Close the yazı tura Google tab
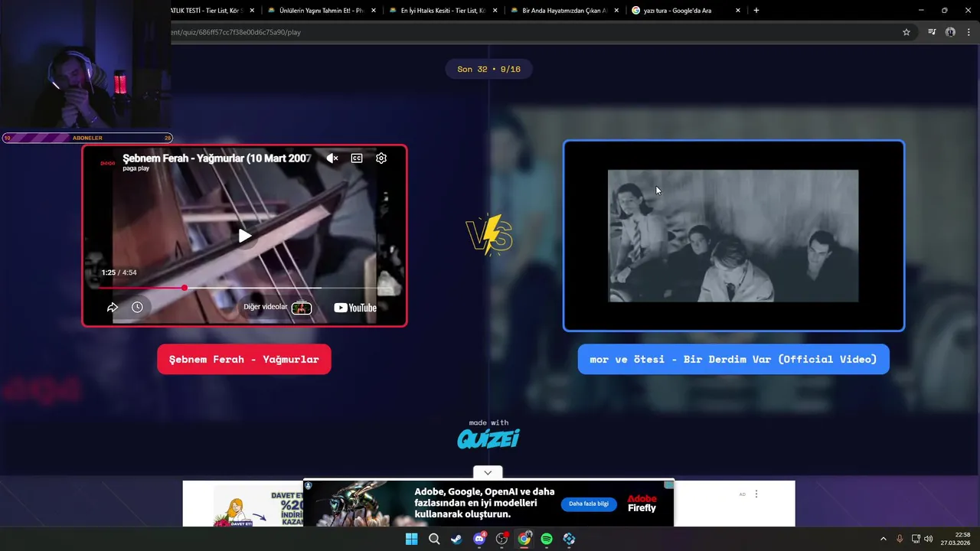Image resolution: width=980 pixels, height=551 pixels. [738, 11]
